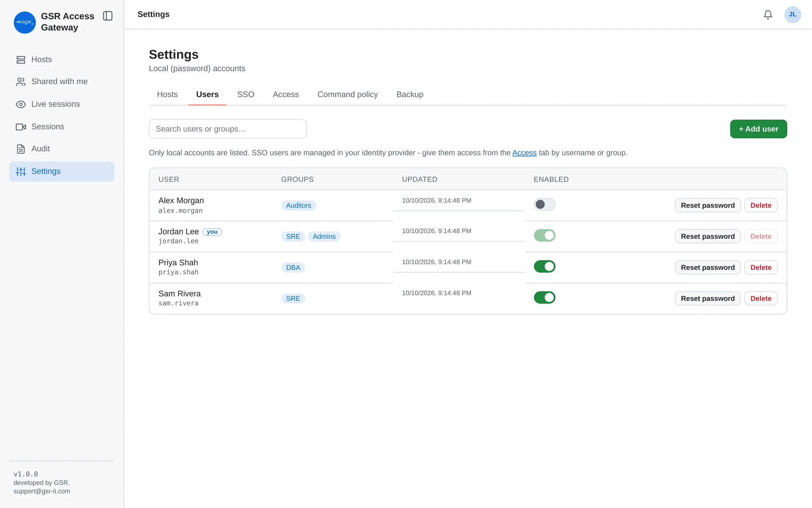Click the GSR Access Gateway logo
812x508 pixels.
[25, 22]
